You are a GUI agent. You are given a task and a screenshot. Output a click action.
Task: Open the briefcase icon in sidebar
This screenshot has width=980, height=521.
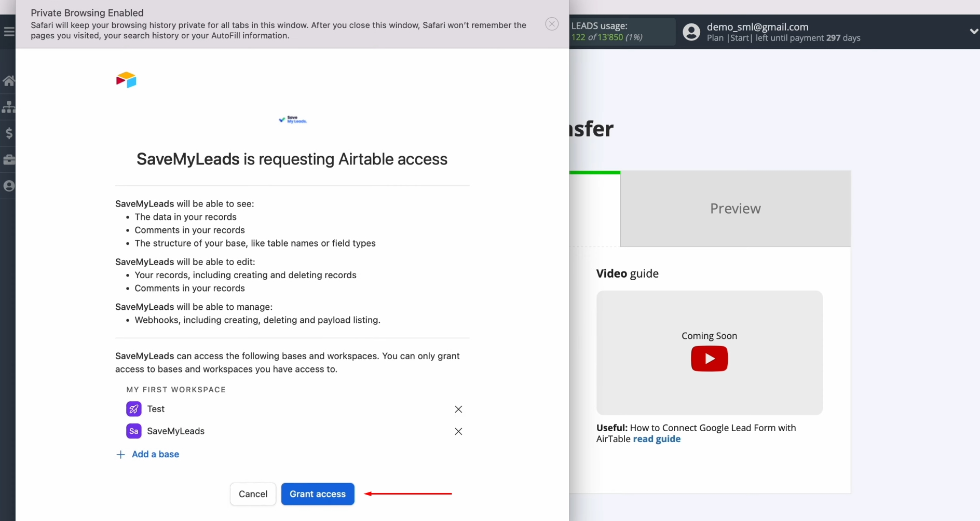9,159
